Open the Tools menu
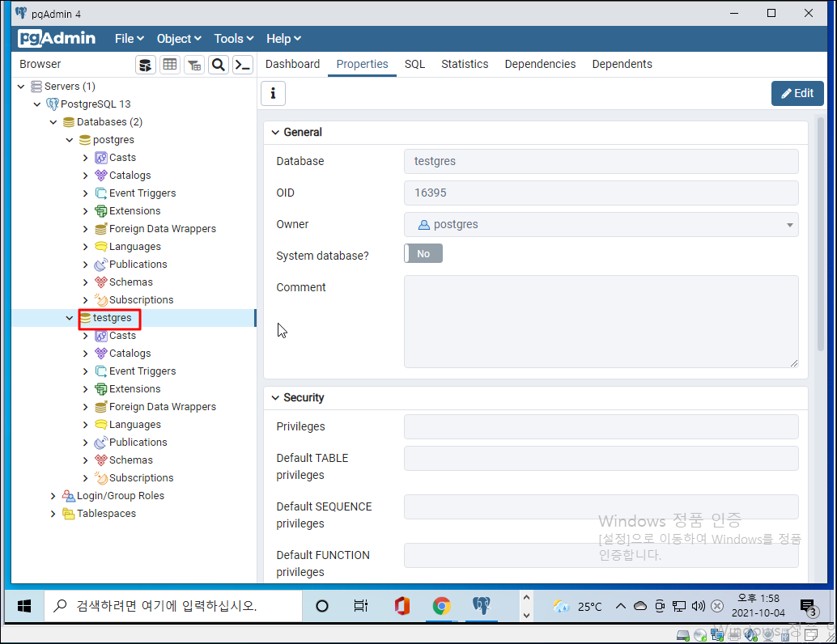 tap(234, 38)
